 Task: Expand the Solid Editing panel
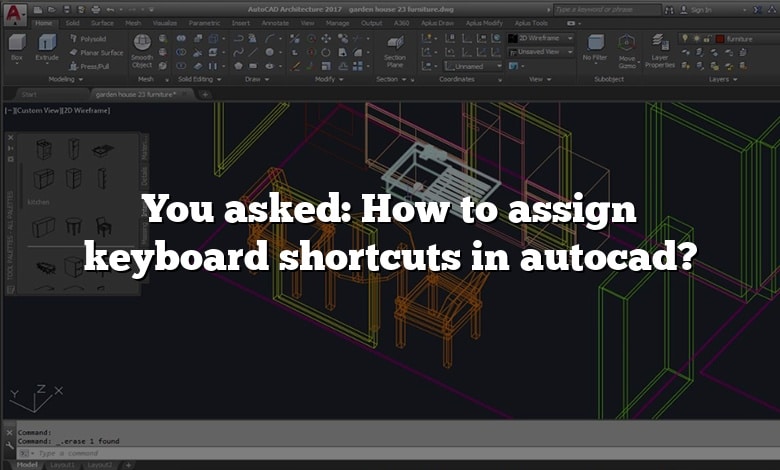pos(199,79)
